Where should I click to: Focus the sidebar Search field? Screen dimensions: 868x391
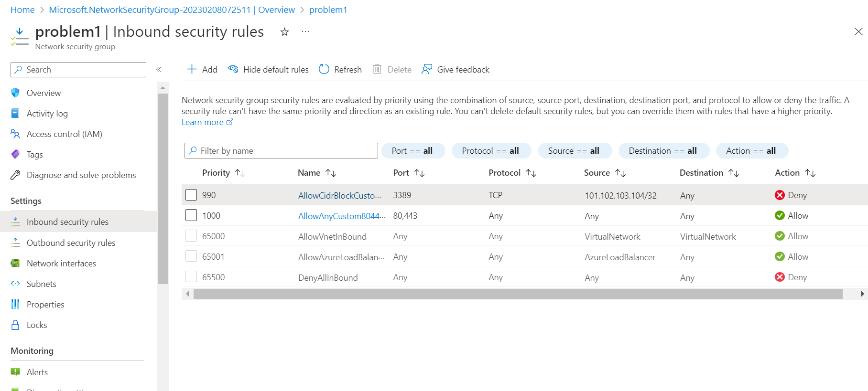pyautogui.click(x=78, y=70)
